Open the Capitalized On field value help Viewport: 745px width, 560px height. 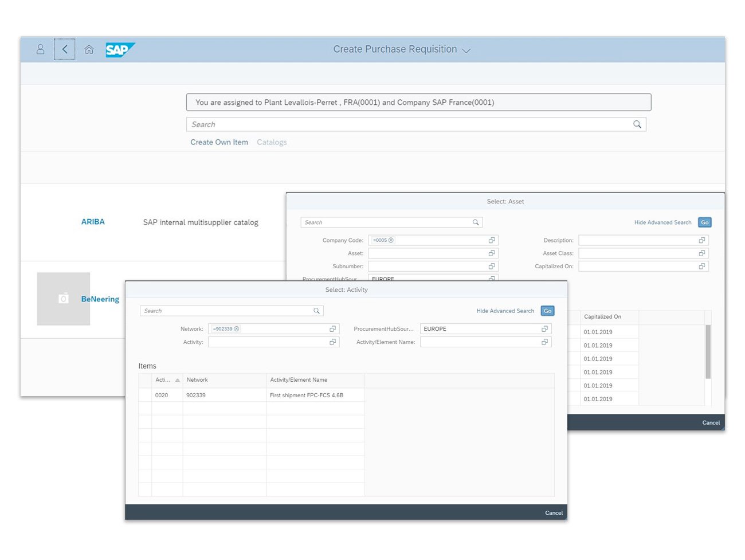click(x=701, y=266)
